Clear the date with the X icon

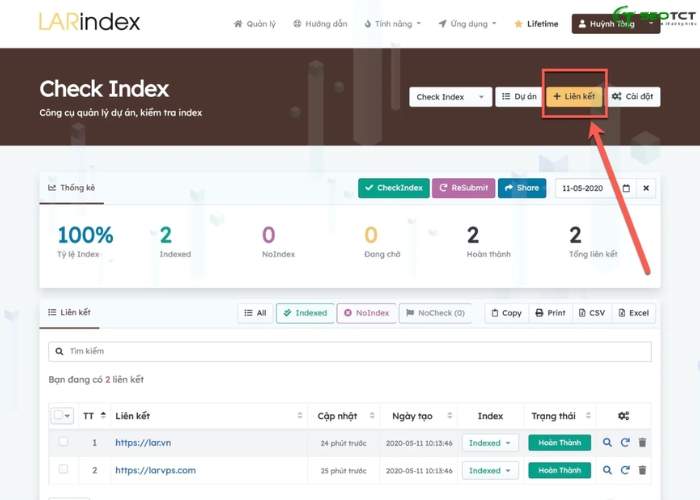click(x=646, y=188)
